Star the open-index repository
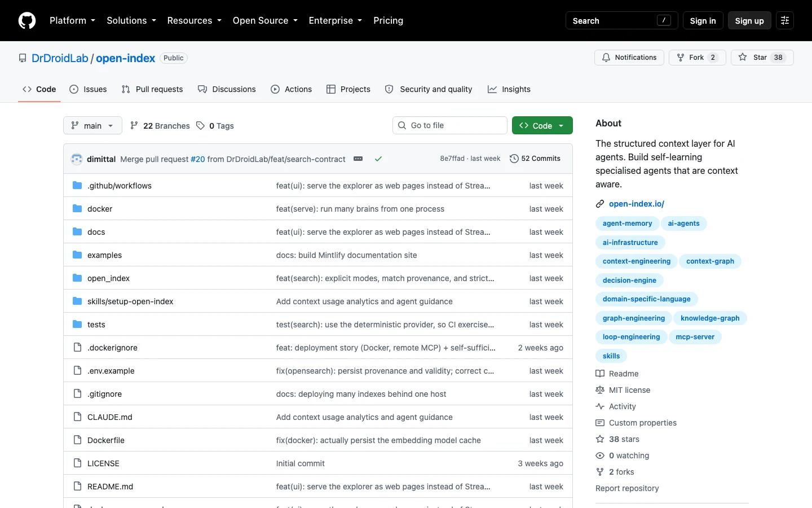 [762, 58]
